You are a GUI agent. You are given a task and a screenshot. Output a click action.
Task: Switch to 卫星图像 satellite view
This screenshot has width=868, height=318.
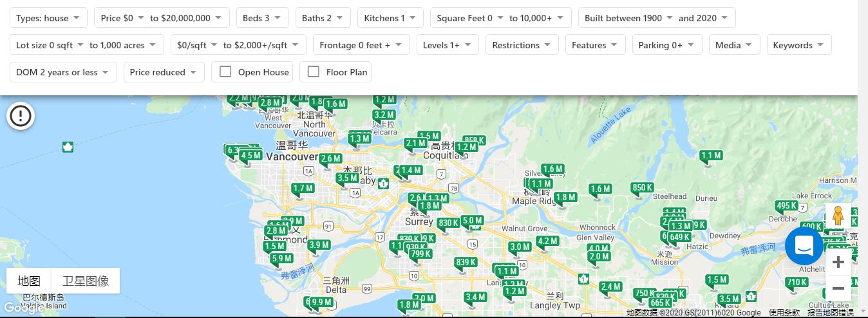[86, 281]
